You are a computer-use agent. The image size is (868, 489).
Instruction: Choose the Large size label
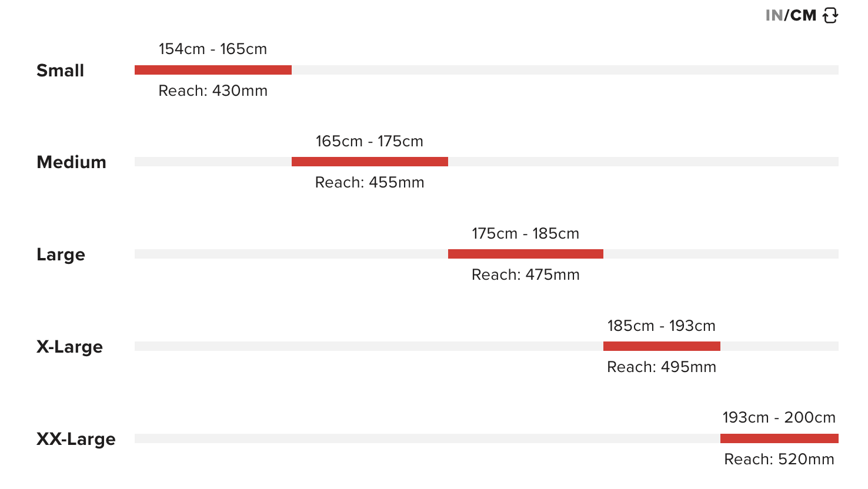(x=61, y=254)
